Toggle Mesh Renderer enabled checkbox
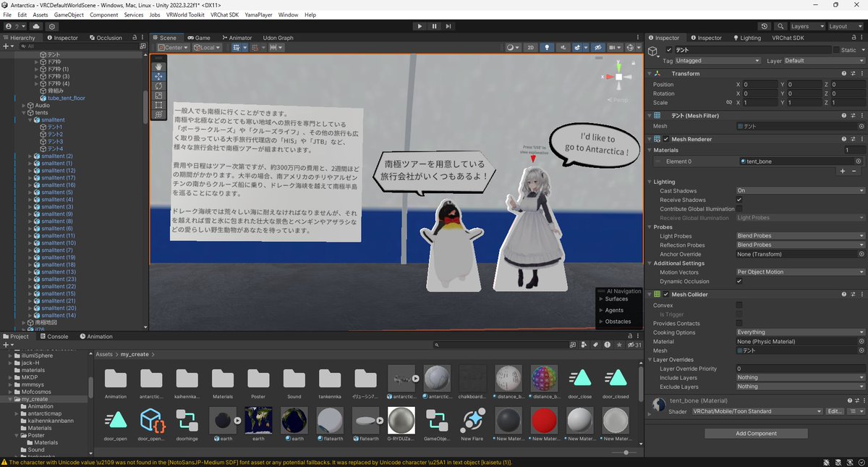The width and height of the screenshot is (868, 467). (x=666, y=139)
